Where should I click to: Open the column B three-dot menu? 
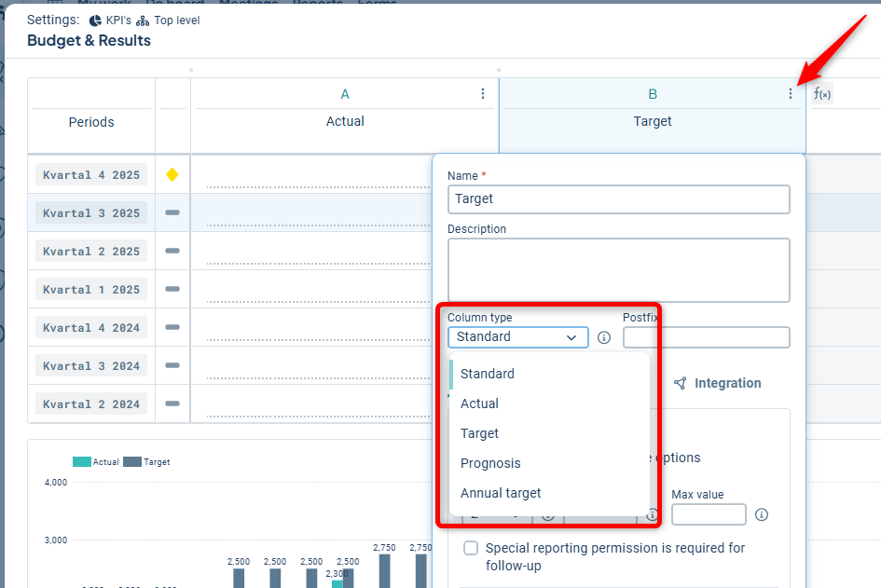coord(791,93)
